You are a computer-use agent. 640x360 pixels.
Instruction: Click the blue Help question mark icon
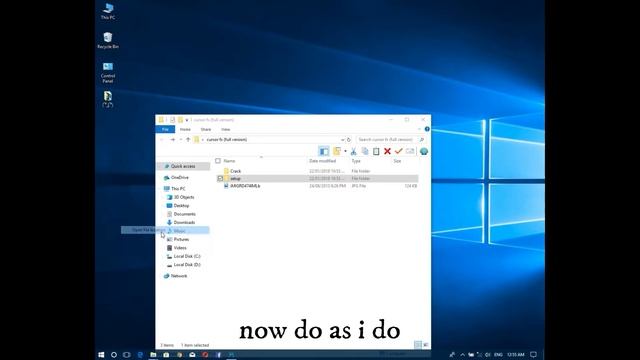427,129
